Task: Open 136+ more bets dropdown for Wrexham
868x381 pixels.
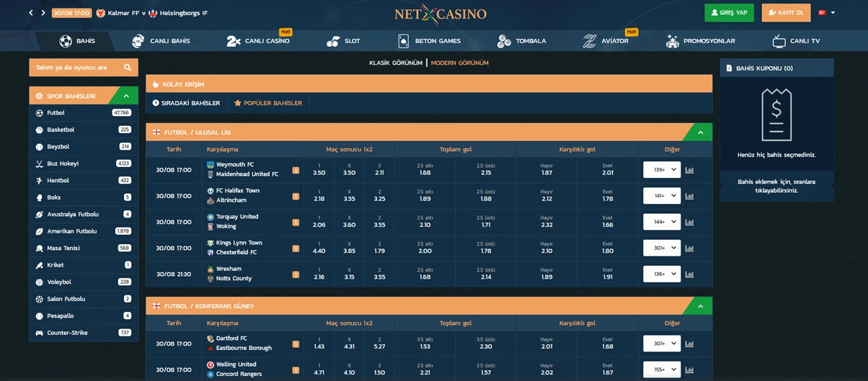Action: (x=662, y=274)
